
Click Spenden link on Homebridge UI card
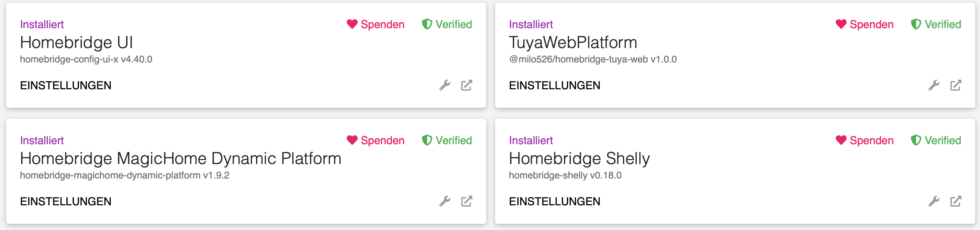click(x=376, y=24)
